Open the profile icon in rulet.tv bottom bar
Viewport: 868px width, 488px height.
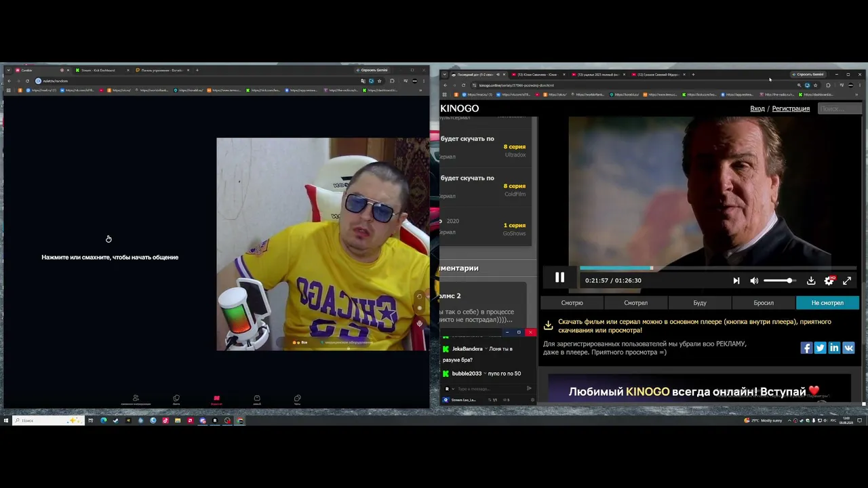(x=136, y=400)
